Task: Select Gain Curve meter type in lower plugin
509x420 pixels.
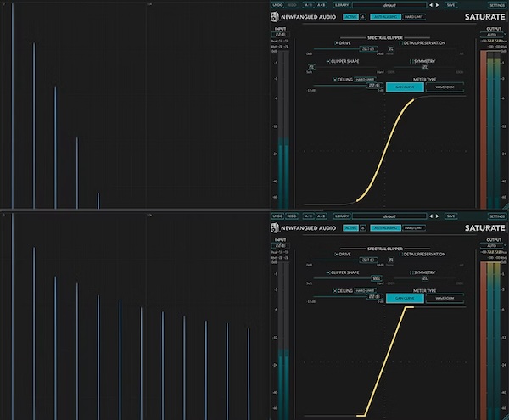Action: 405,299
